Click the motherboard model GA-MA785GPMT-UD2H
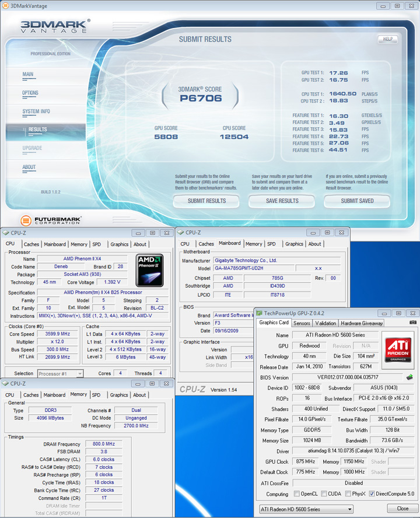The height and width of the screenshot is (518, 420). click(253, 268)
